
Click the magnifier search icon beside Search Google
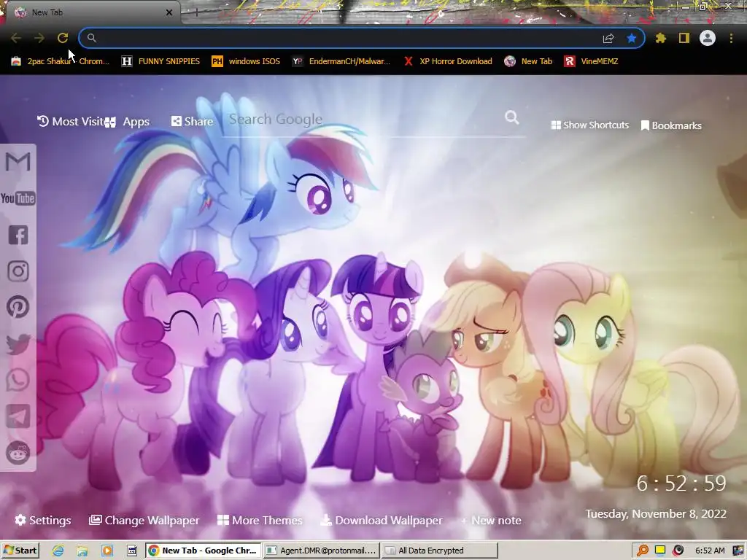[x=512, y=117]
